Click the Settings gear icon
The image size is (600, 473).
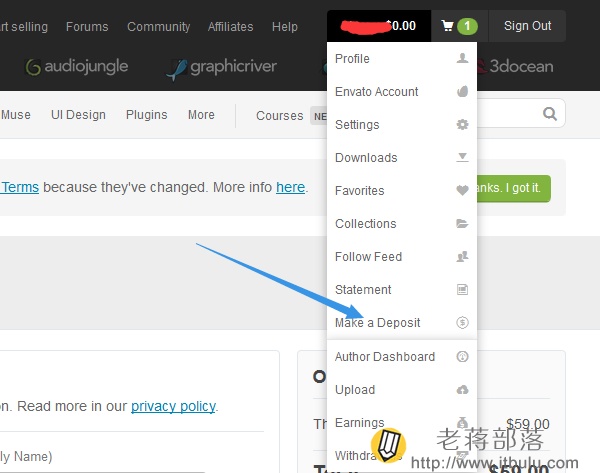point(462,124)
